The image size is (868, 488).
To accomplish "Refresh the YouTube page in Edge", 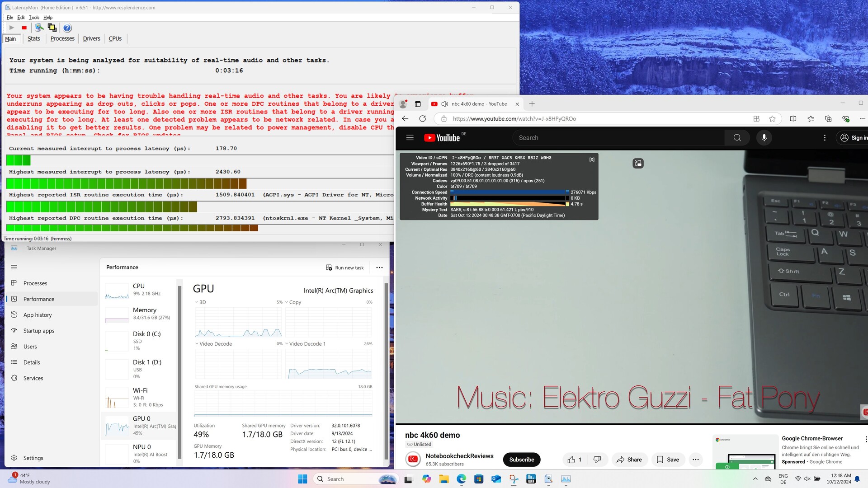I will [x=422, y=119].
